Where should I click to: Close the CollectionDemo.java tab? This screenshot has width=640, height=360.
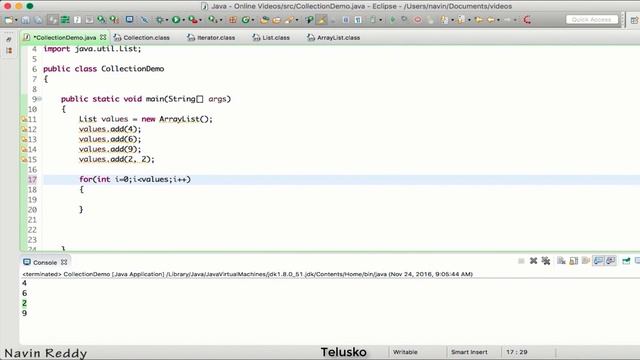[x=103, y=37]
